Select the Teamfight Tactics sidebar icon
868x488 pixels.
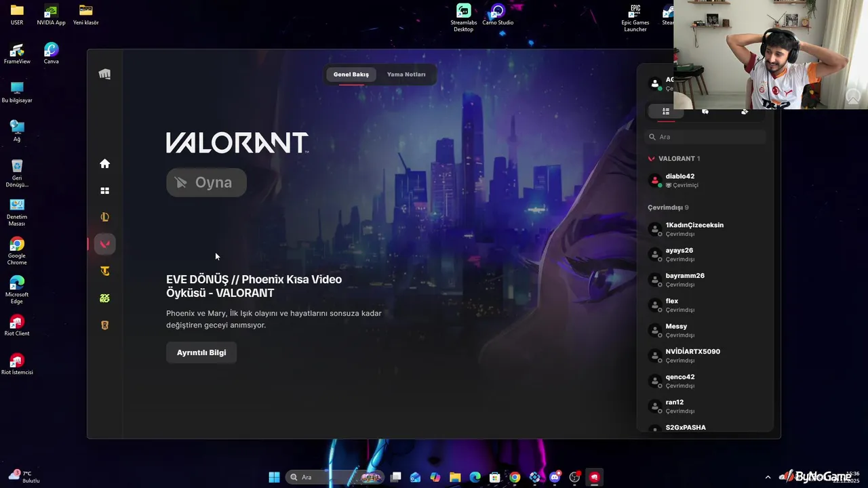coord(104,271)
